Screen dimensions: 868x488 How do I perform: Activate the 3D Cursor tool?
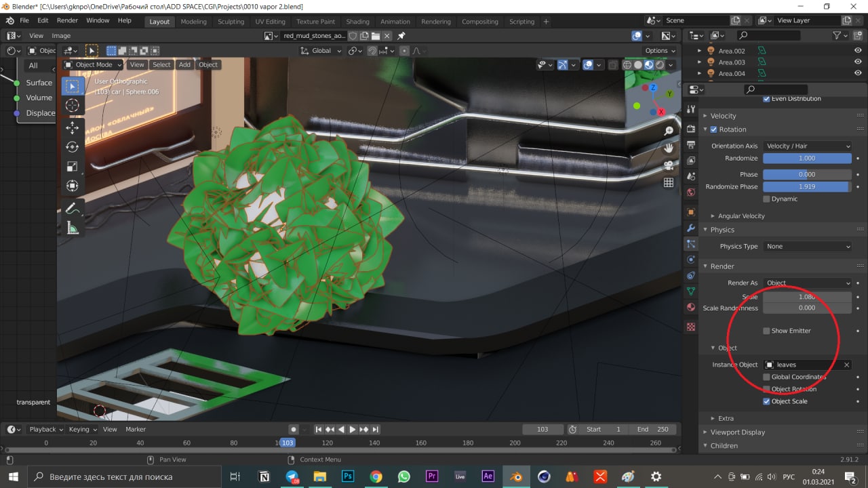tap(73, 106)
